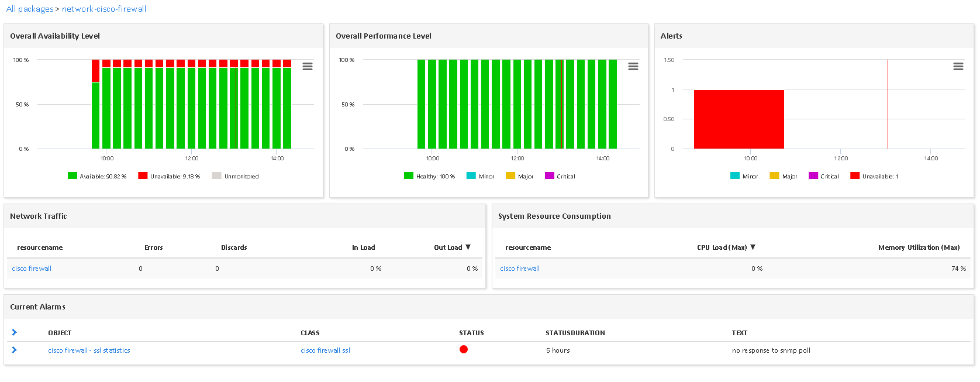Image resolution: width=980 pixels, height=382 pixels.
Task: Sort by the CPU Load (Max) column arrow
Action: click(753, 247)
